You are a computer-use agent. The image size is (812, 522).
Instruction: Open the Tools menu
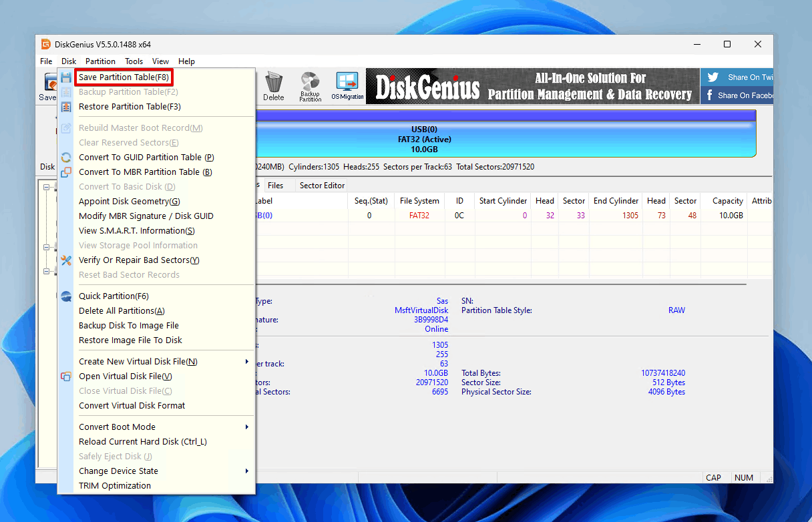point(134,61)
